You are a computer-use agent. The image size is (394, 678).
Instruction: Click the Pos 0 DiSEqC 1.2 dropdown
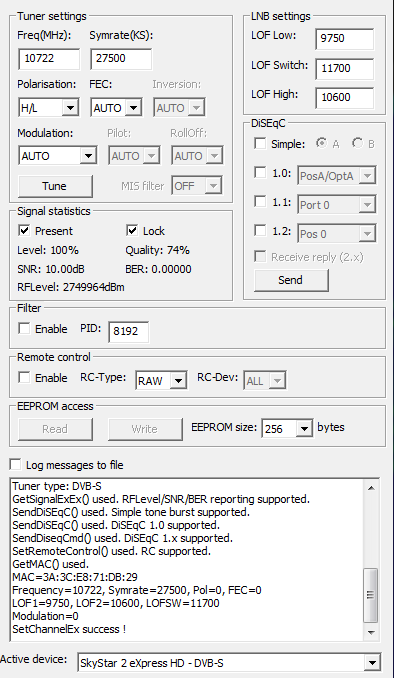coord(336,234)
